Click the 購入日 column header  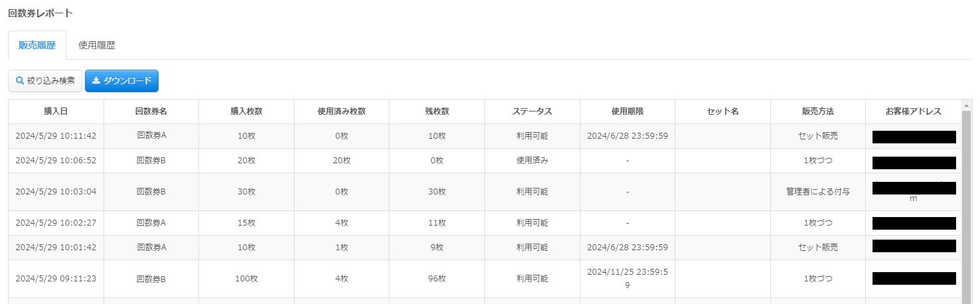(56, 112)
